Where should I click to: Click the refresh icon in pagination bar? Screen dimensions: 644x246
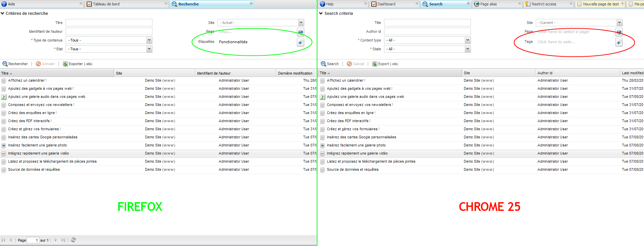73,240
